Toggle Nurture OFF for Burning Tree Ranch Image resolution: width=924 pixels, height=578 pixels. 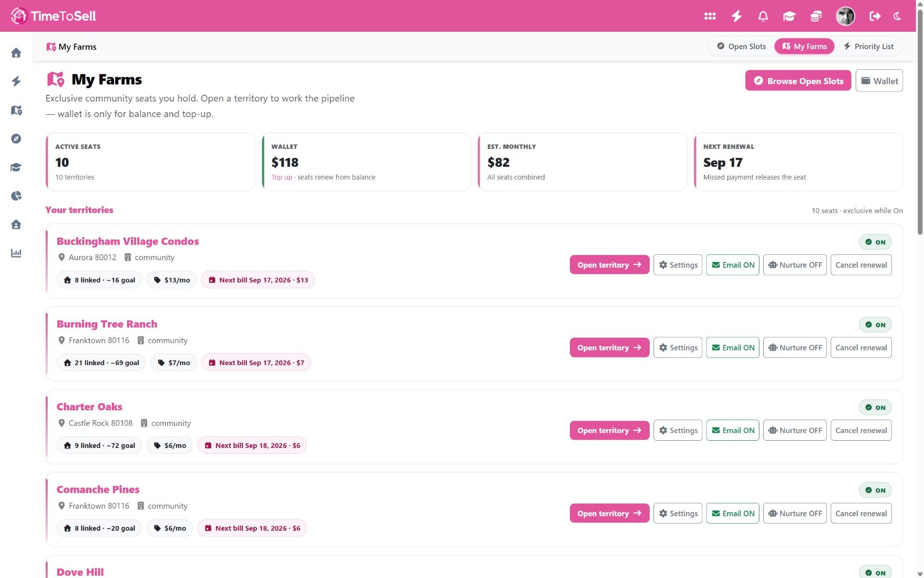pyautogui.click(x=795, y=348)
